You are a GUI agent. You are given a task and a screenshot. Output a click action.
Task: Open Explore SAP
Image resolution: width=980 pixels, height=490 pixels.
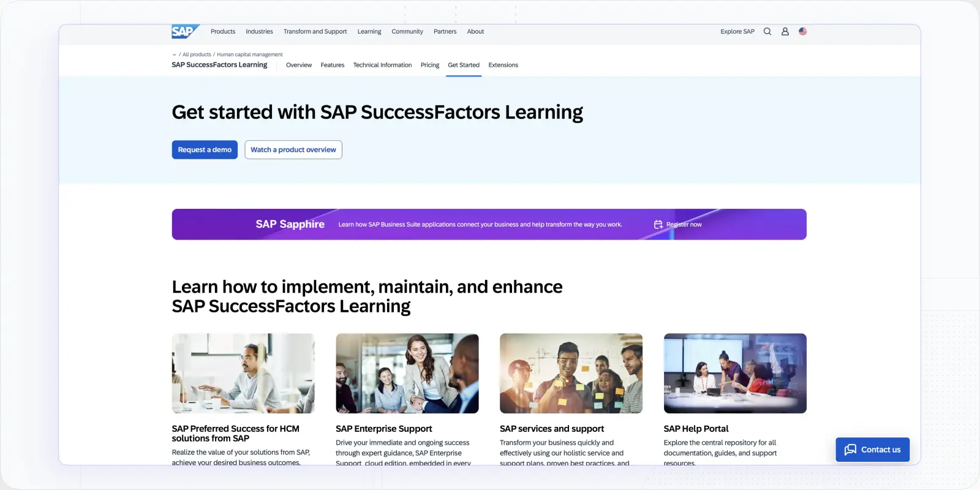pos(737,31)
